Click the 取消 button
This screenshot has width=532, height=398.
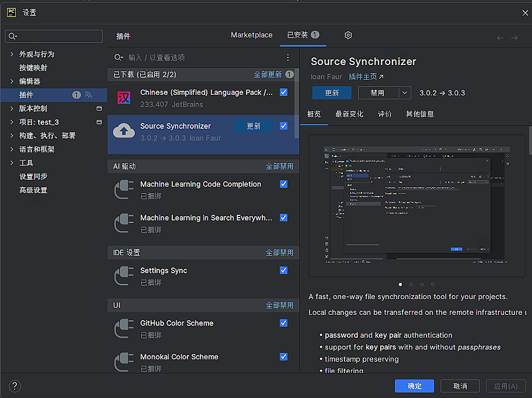(460, 386)
